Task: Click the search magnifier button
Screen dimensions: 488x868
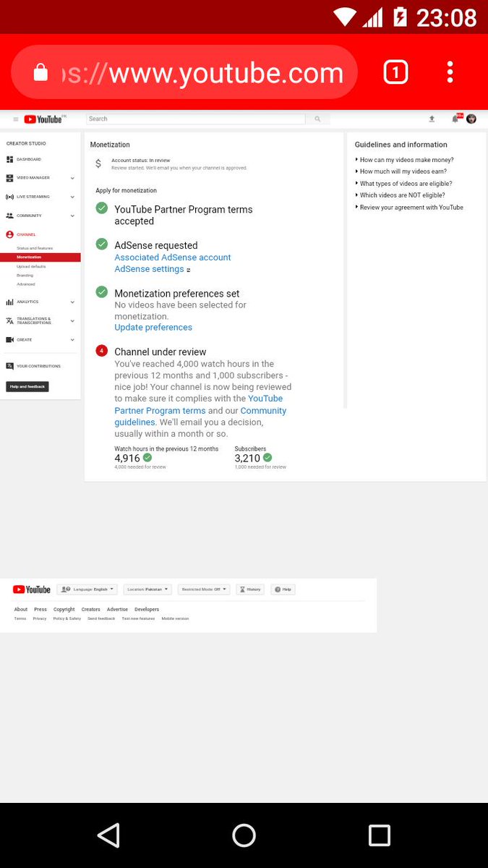Action: click(317, 119)
